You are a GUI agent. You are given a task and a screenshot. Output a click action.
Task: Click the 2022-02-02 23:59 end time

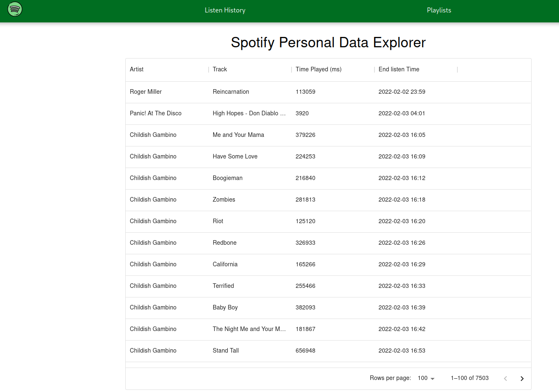[402, 92]
